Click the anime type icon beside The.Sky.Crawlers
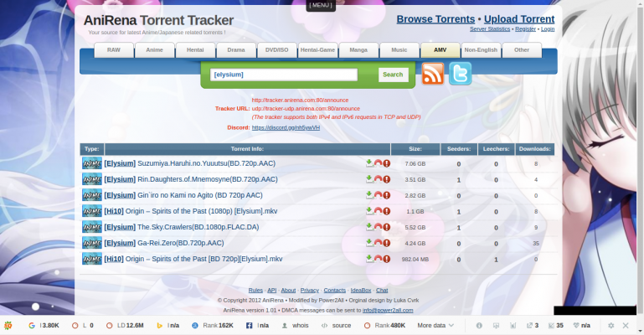This screenshot has height=335, width=644. tap(91, 227)
